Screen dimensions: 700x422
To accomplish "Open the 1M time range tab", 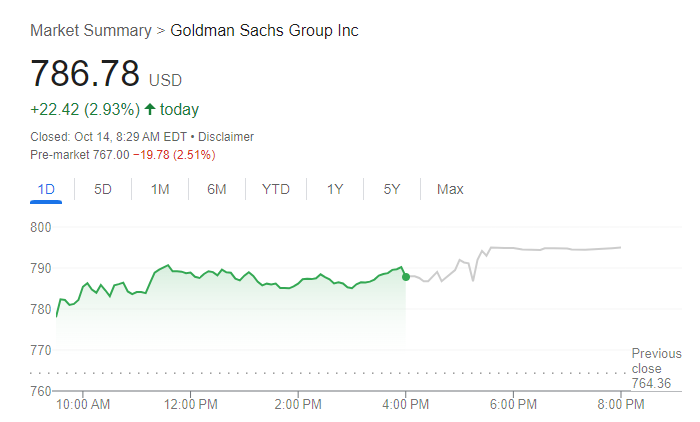I will [x=160, y=189].
